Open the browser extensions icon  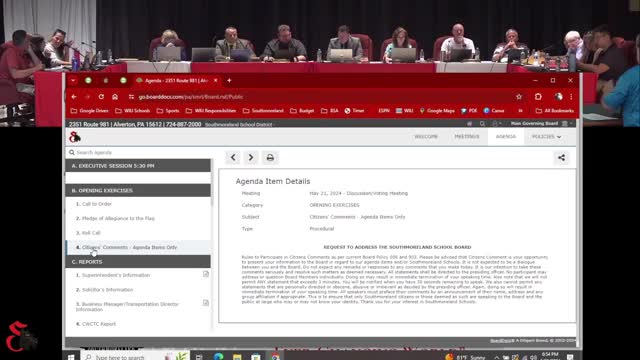538,97
